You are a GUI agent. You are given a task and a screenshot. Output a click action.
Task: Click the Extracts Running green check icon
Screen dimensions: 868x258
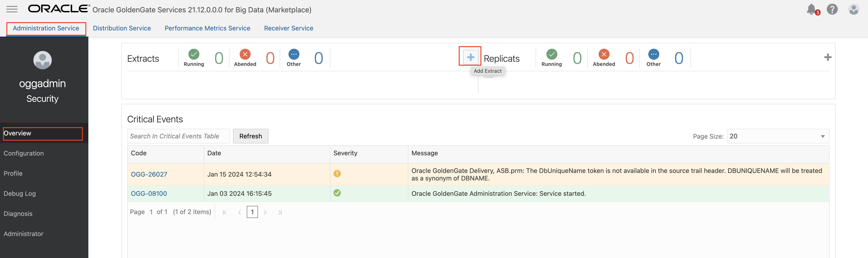point(194,54)
